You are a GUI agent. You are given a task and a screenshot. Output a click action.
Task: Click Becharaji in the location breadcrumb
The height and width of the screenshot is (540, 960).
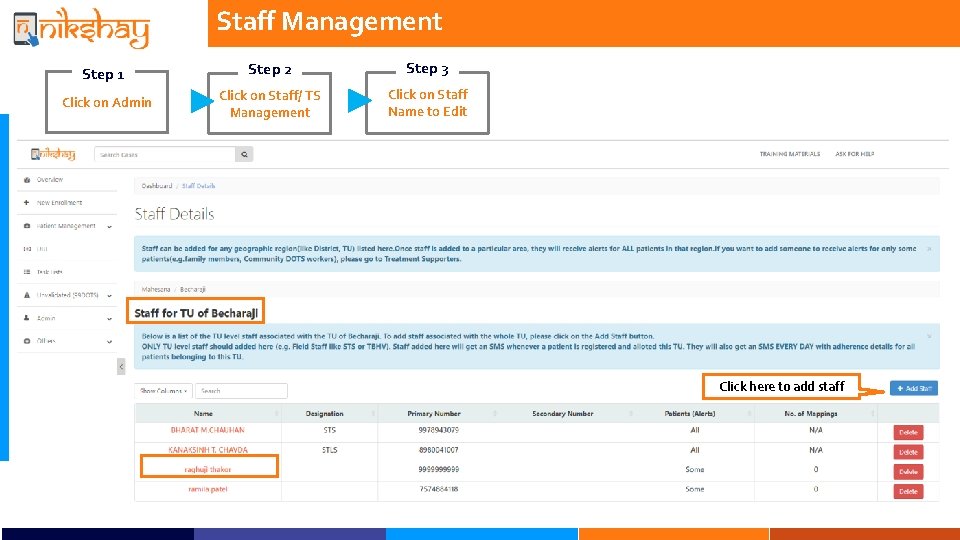coord(193,289)
